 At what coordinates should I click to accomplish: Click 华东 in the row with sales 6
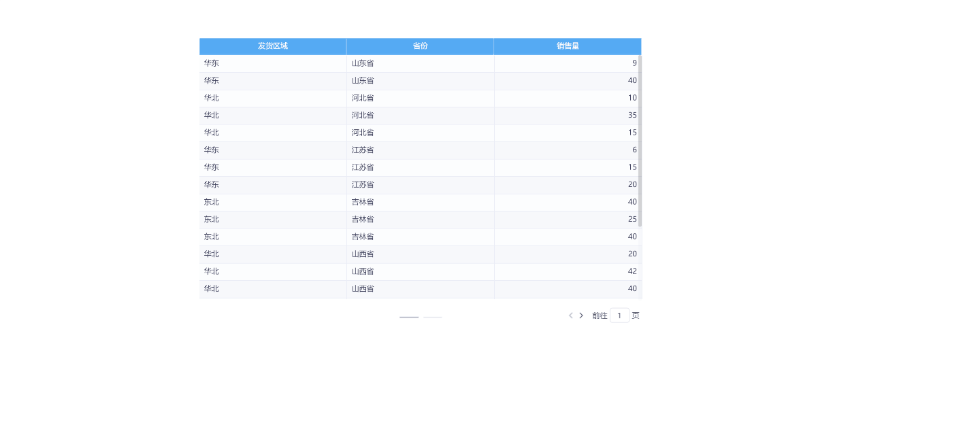coord(212,150)
